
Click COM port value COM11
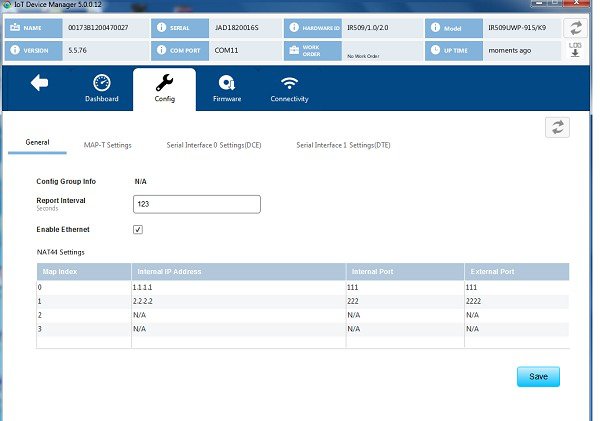coord(226,50)
